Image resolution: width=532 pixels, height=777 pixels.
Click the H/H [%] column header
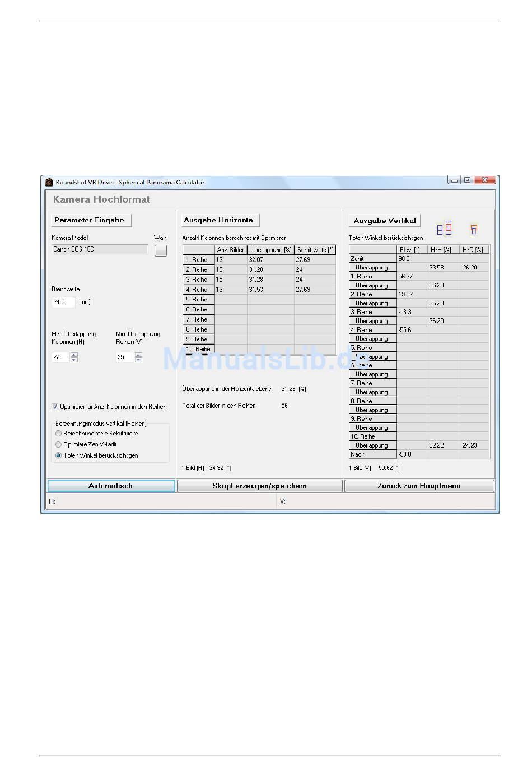[x=444, y=250]
